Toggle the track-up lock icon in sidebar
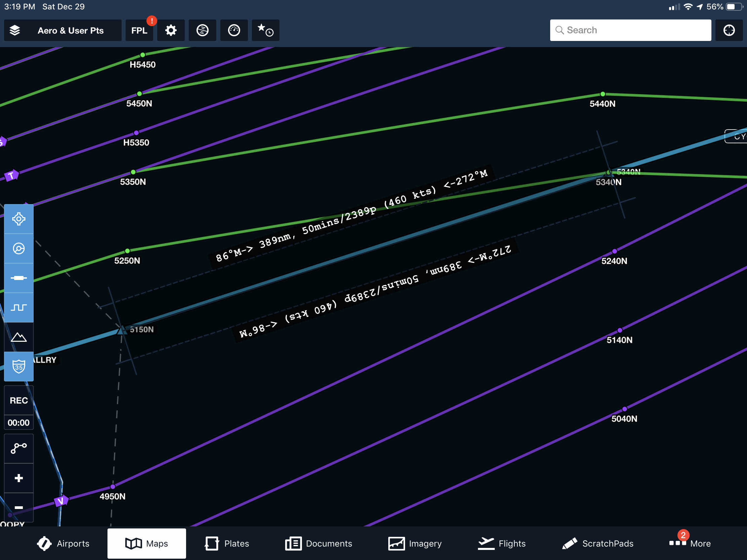The width and height of the screenshot is (747, 560). [18, 248]
